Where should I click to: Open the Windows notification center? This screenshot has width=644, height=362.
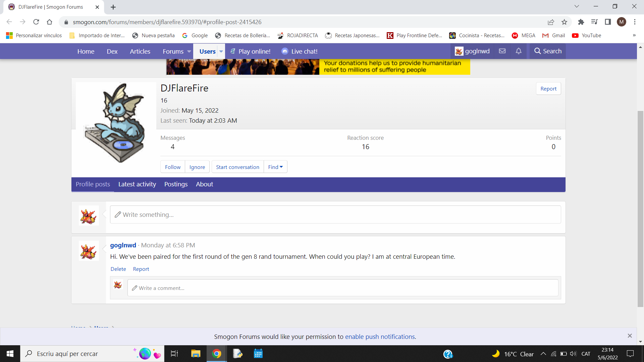coord(630,354)
